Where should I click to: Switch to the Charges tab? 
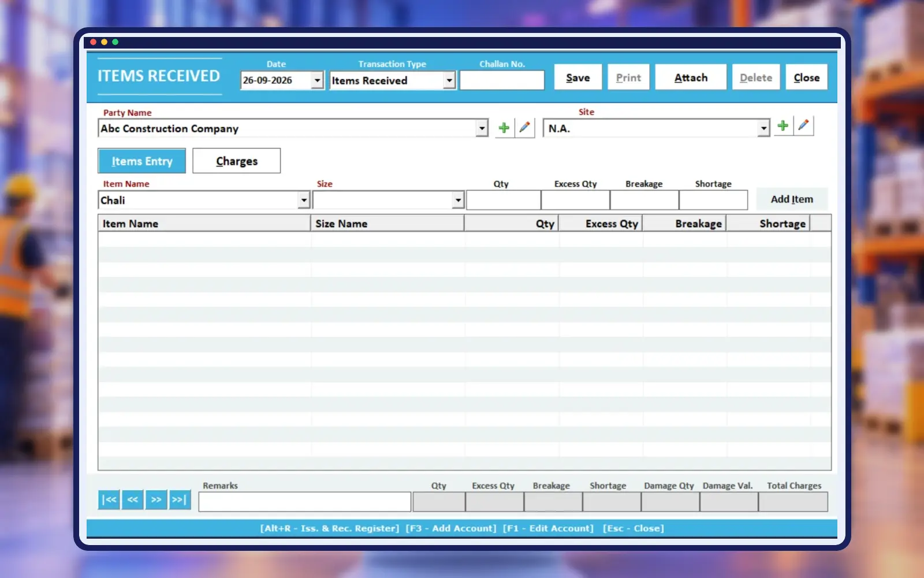[x=237, y=161]
